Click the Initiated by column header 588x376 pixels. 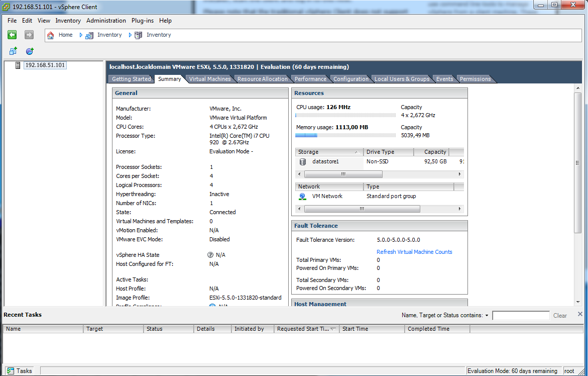point(253,329)
